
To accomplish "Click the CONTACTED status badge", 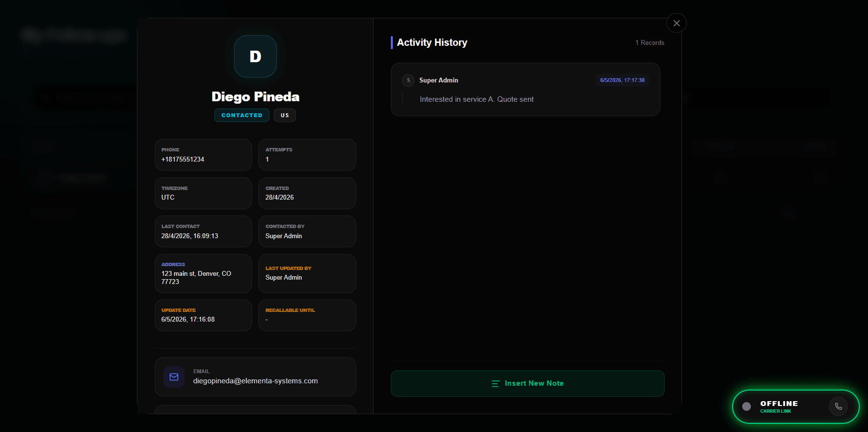I will 242,115.
